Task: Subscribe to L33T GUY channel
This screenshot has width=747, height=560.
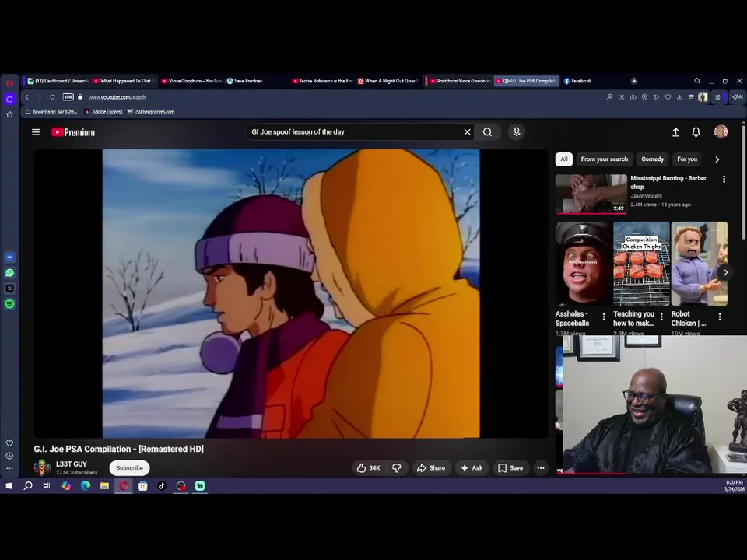Action: tap(130, 467)
